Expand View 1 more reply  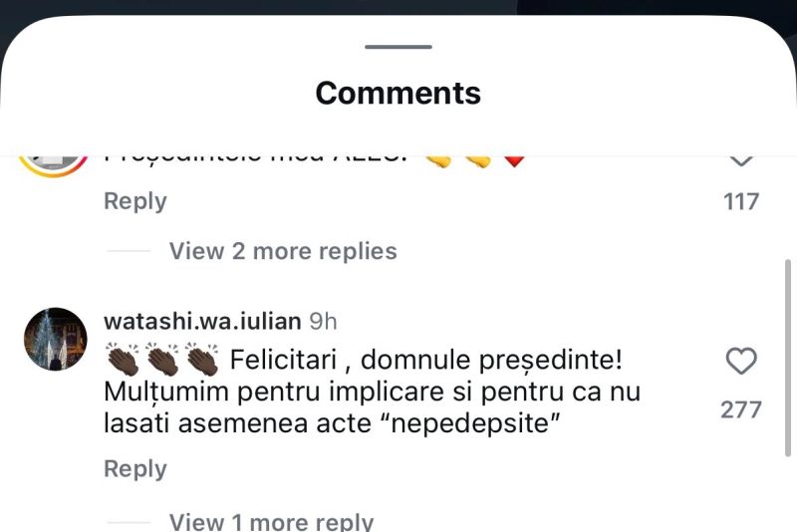tap(271, 522)
